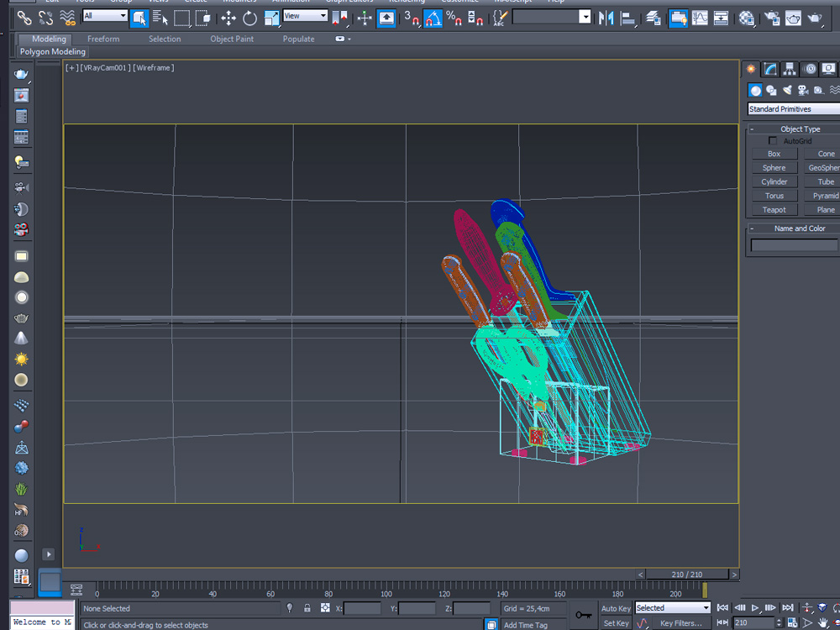Click the Sphere primitive button
The image size is (840, 630).
pos(774,168)
